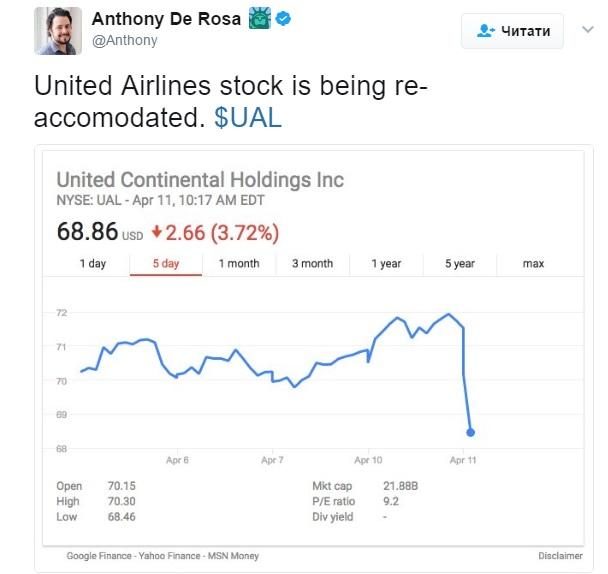608x574 pixels.
Task: Open the $UAL cashtag link
Action: click(248, 117)
